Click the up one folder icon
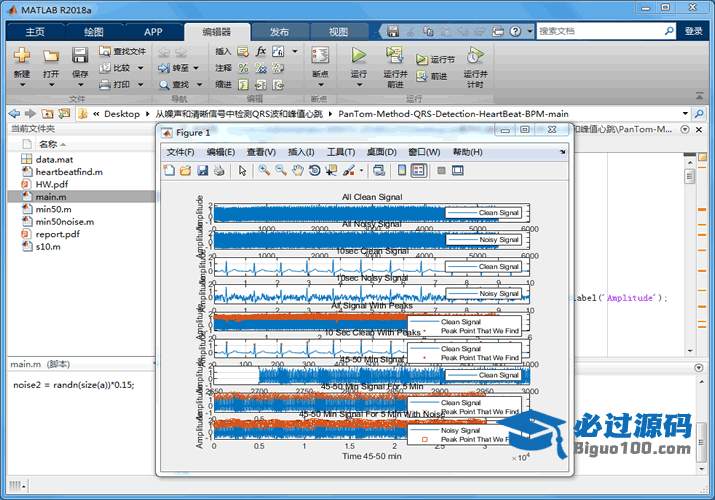Viewport: 715px width, 500px height. pyautogui.click(x=47, y=113)
